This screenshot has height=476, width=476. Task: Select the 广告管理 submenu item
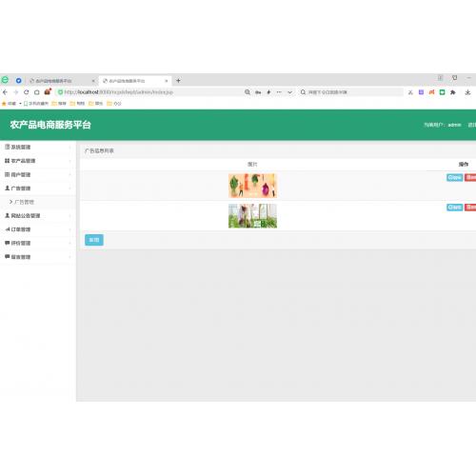click(24, 202)
